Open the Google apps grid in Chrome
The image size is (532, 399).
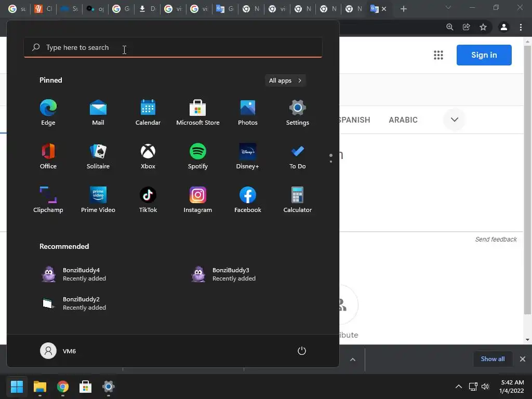[x=438, y=55]
